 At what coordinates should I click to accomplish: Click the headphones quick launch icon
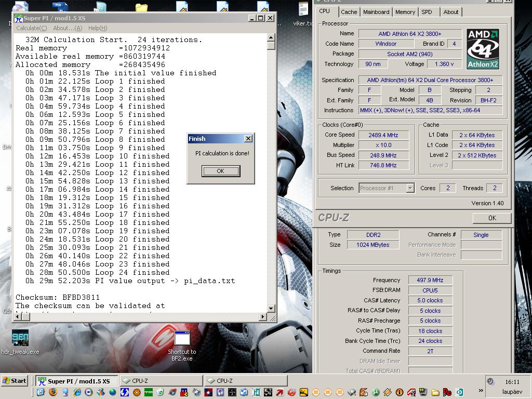[x=220, y=392]
